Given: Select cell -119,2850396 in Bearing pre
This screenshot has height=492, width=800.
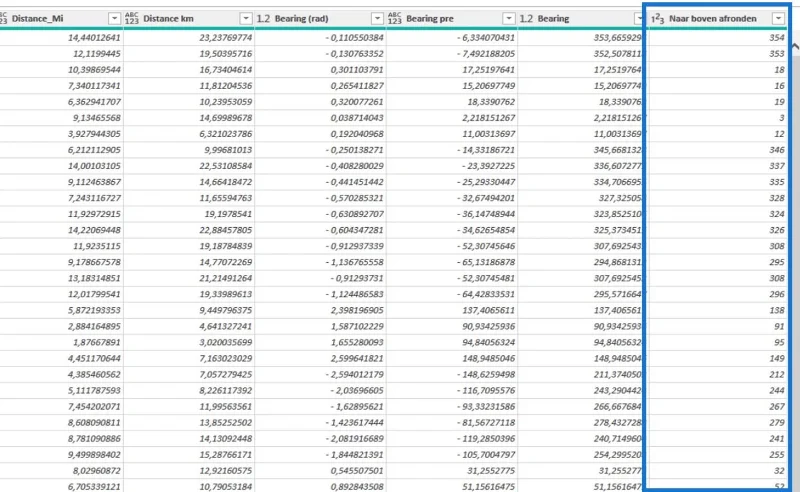Looking at the screenshot, I should [x=486, y=438].
